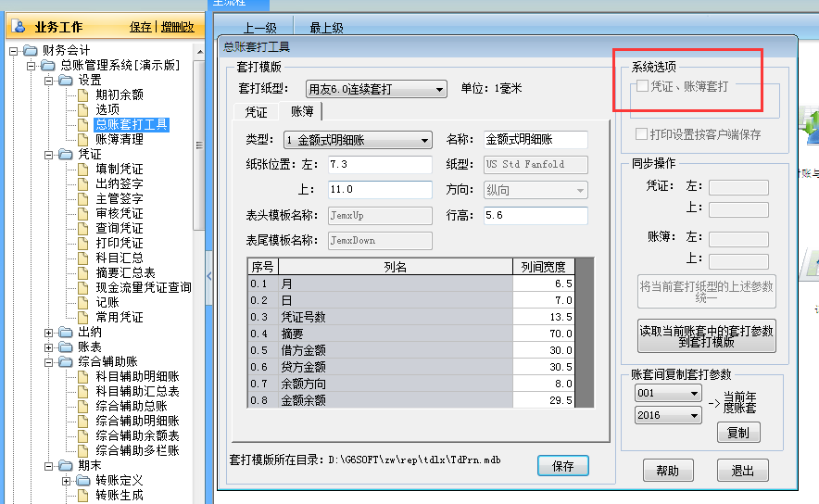Select 综合辅助多栏账 tree item
Screen dimensions: 819x504
[x=137, y=450]
